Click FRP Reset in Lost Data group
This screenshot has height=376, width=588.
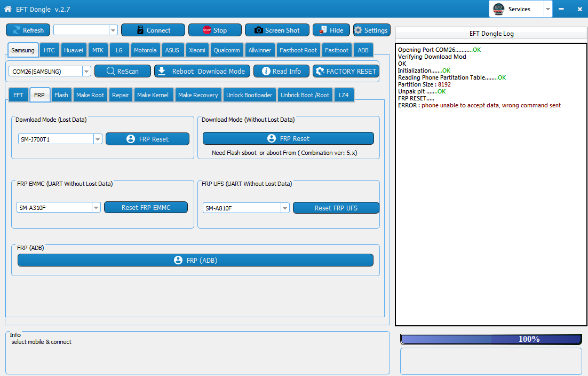[147, 139]
